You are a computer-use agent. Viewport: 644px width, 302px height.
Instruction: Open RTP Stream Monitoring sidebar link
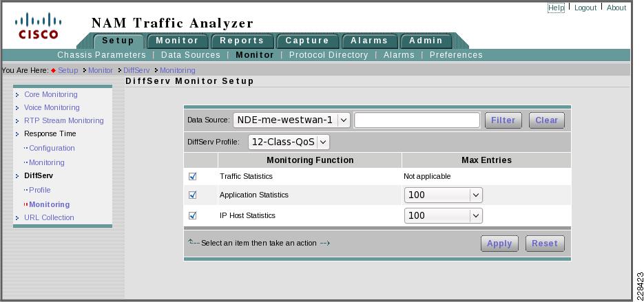(63, 120)
